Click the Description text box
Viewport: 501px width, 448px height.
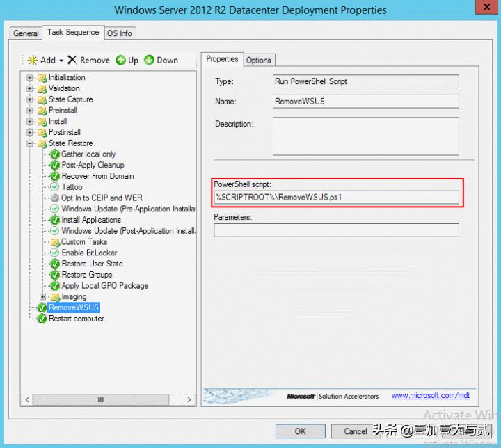click(366, 136)
